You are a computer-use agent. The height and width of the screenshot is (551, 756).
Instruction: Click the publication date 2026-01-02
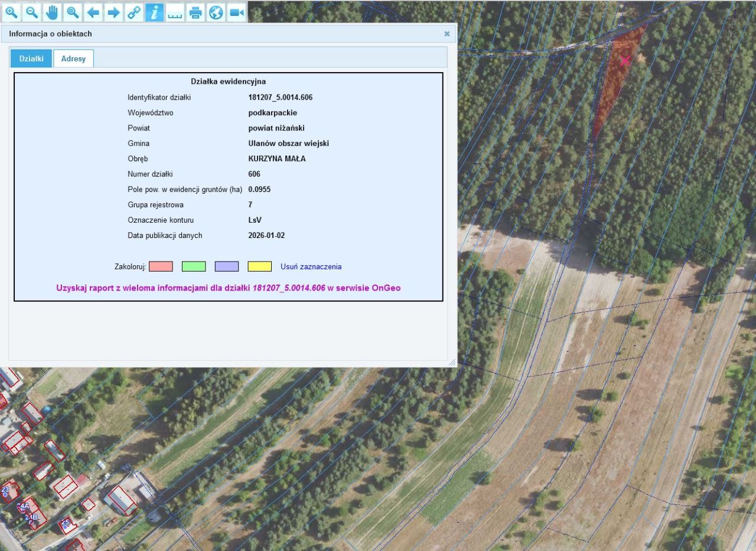pos(267,236)
